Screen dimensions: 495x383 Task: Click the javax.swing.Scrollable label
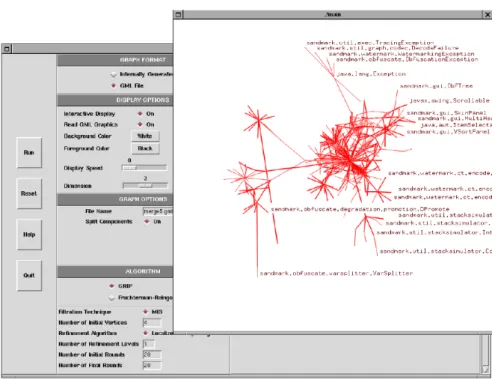click(449, 101)
